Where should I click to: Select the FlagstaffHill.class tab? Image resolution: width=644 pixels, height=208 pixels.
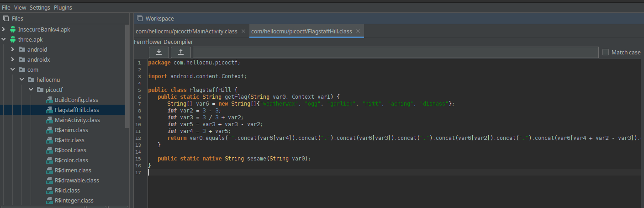tap(301, 31)
